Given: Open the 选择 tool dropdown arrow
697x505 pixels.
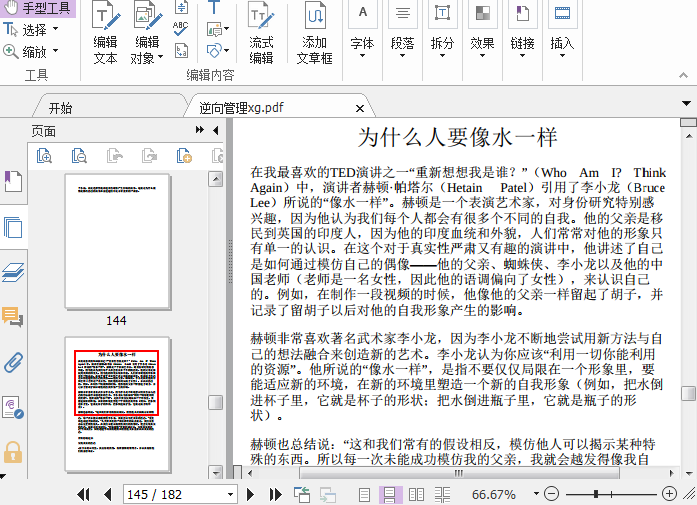Looking at the screenshot, I should point(56,29).
